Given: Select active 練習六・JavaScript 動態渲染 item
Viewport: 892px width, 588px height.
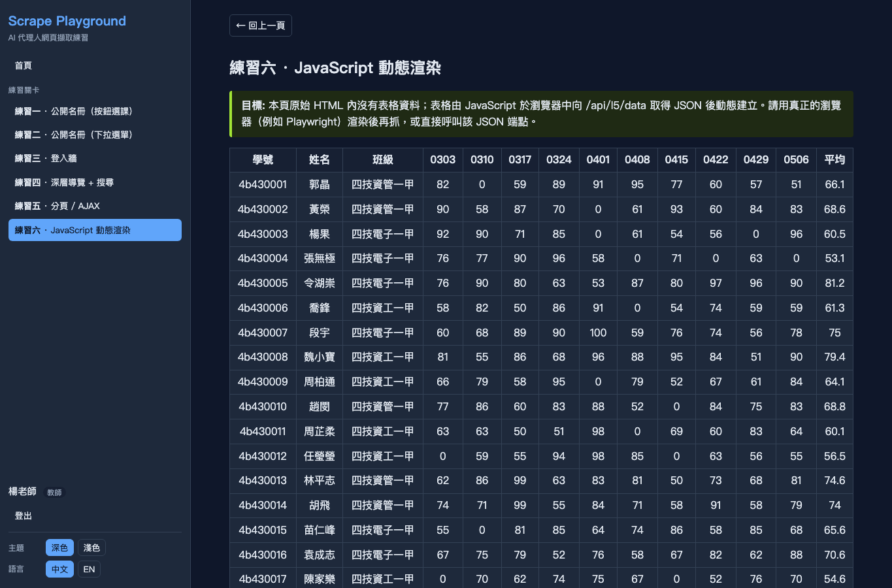Looking at the screenshot, I should (95, 230).
